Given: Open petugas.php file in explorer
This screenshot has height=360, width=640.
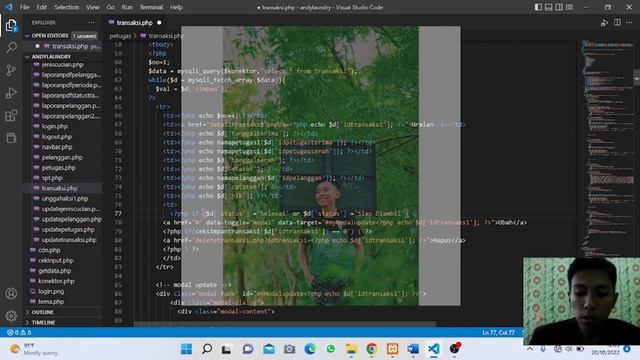Looking at the screenshot, I should (x=58, y=168).
